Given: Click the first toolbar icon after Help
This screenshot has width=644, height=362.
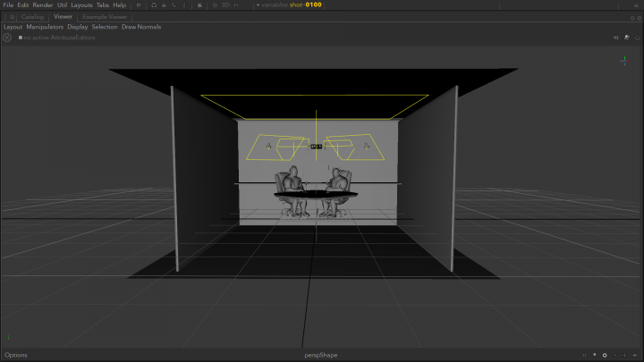Looking at the screenshot, I should [139, 5].
